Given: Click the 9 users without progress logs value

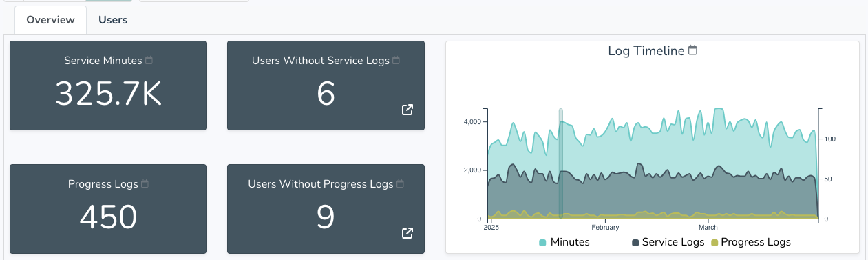Looking at the screenshot, I should (326, 217).
